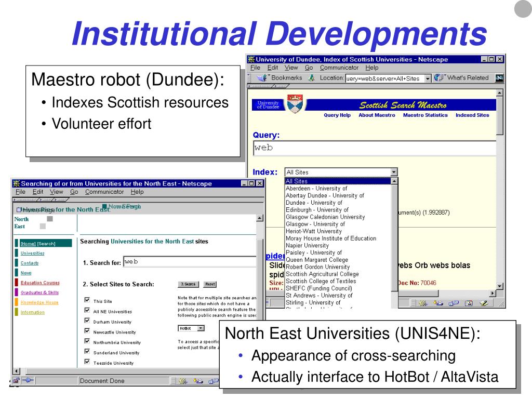Screen dimensions: 532x399
Task: Open the Maestro Statistics link
Action: tap(425, 115)
